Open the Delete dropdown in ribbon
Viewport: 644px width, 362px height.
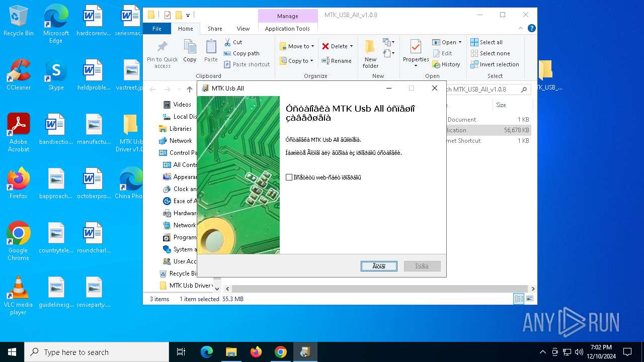point(337,46)
